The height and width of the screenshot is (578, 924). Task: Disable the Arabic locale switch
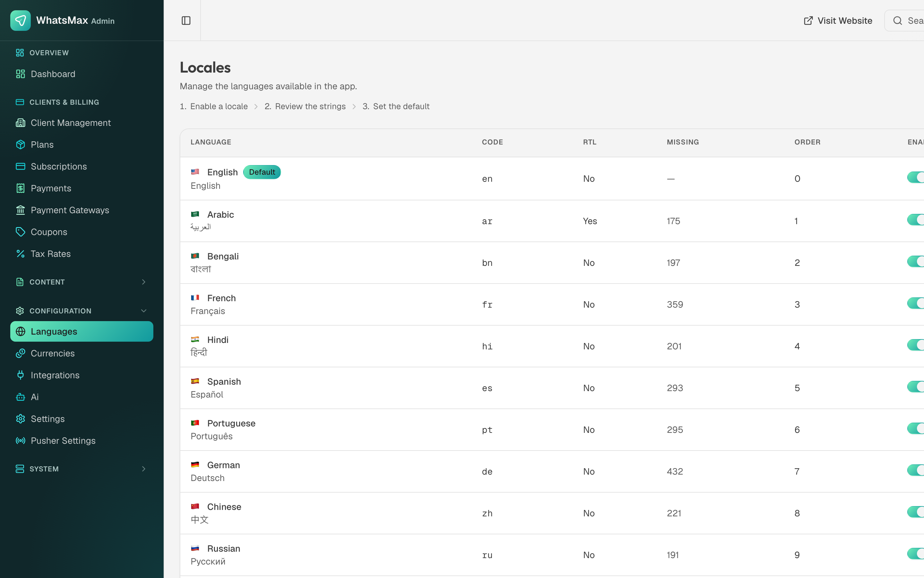click(916, 220)
